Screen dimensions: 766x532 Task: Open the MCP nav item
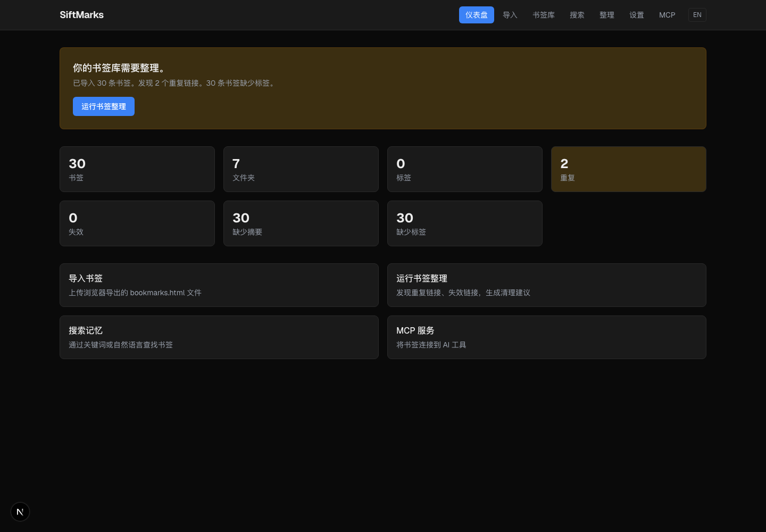[x=667, y=15]
